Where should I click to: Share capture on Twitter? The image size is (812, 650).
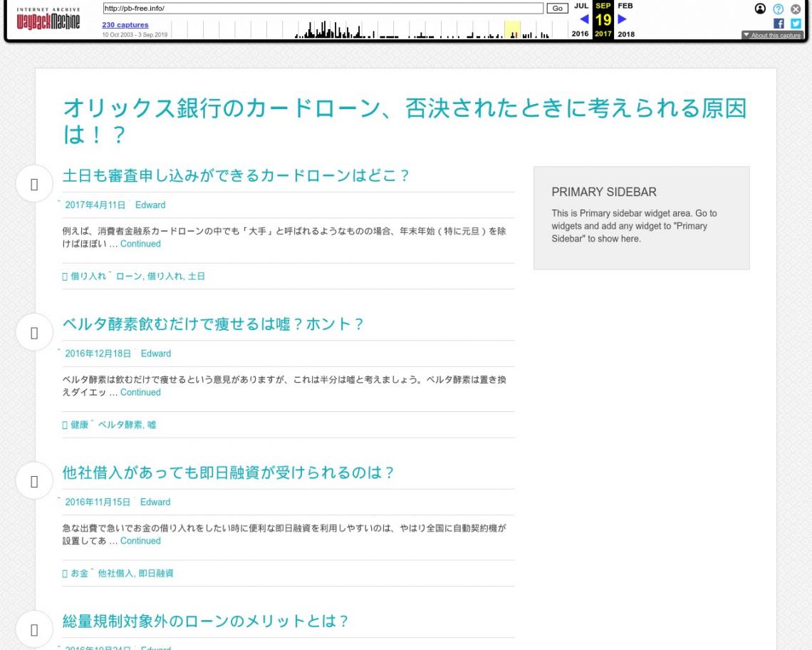tap(796, 24)
